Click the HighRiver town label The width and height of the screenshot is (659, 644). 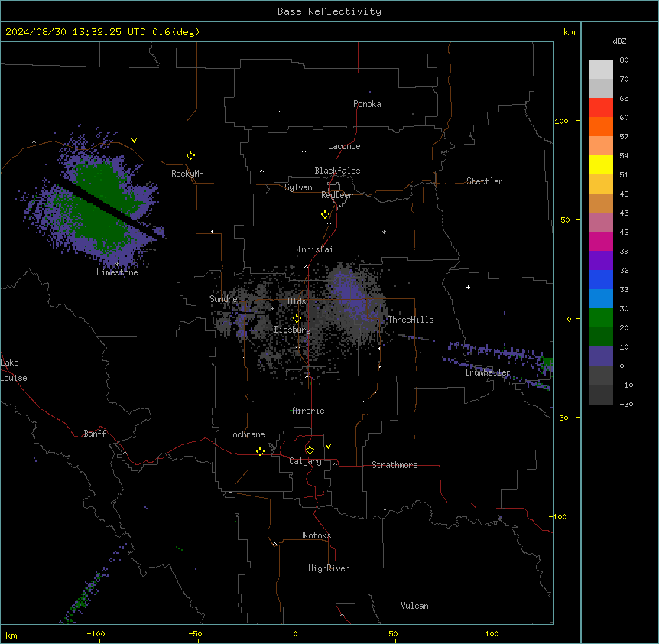tap(329, 568)
